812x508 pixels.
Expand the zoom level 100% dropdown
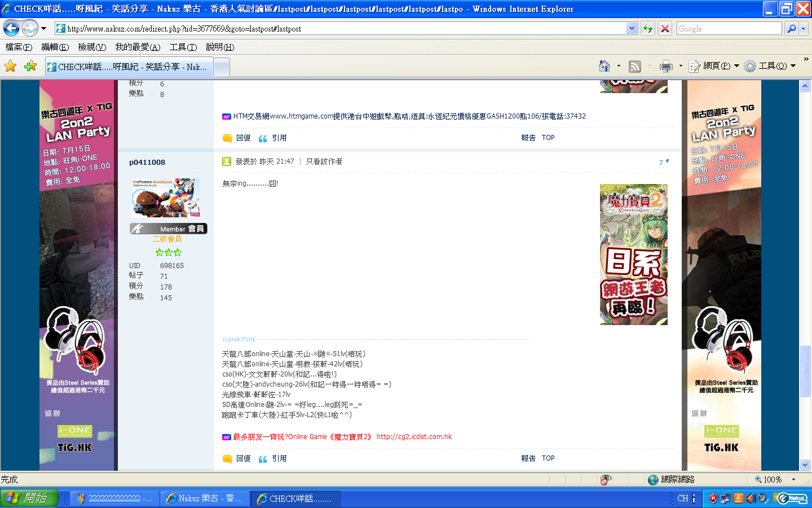click(793, 480)
